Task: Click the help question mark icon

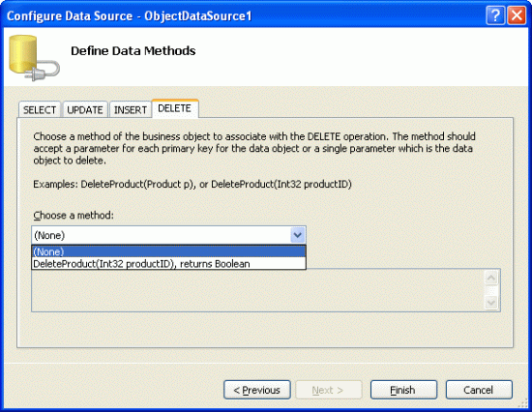Action: pos(495,15)
